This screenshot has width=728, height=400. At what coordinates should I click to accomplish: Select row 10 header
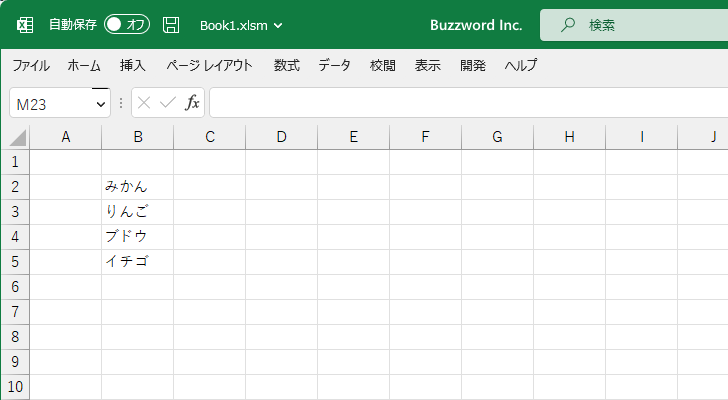coord(15,387)
